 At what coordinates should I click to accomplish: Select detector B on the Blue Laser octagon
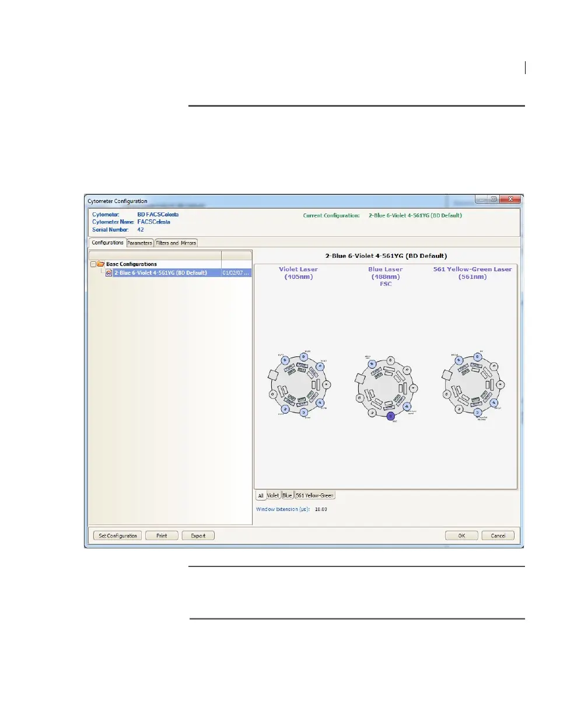pos(372,363)
